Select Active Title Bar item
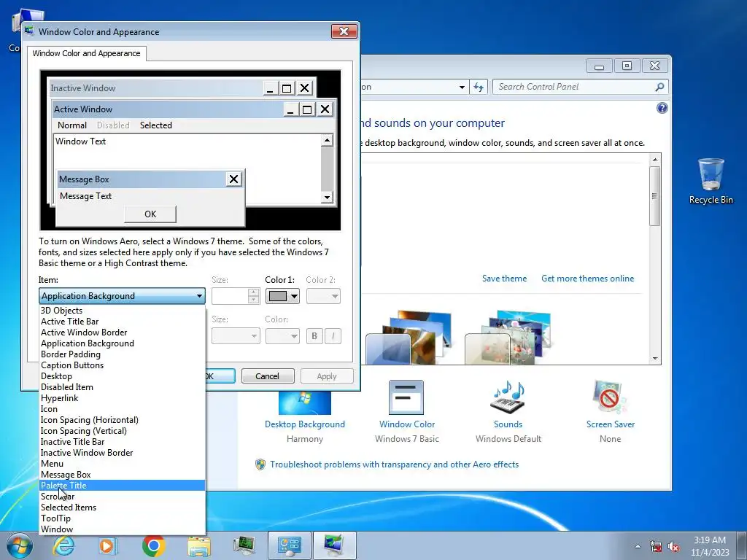This screenshot has width=747, height=560. [122, 322]
